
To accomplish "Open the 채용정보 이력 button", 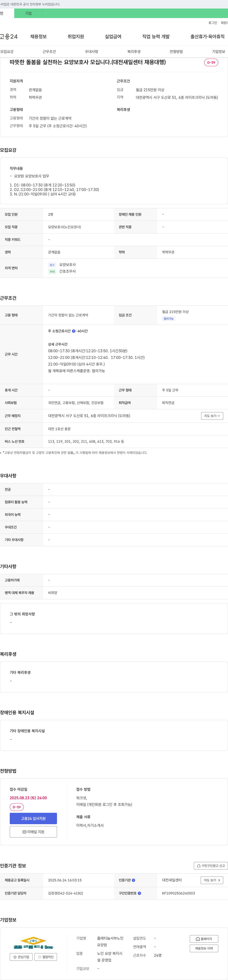I will pyautogui.click(x=204, y=948).
